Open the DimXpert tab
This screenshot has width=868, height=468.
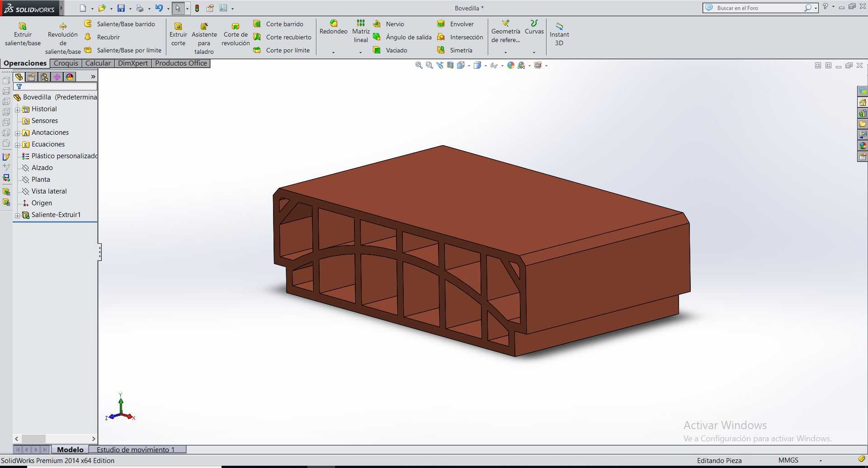click(x=133, y=63)
